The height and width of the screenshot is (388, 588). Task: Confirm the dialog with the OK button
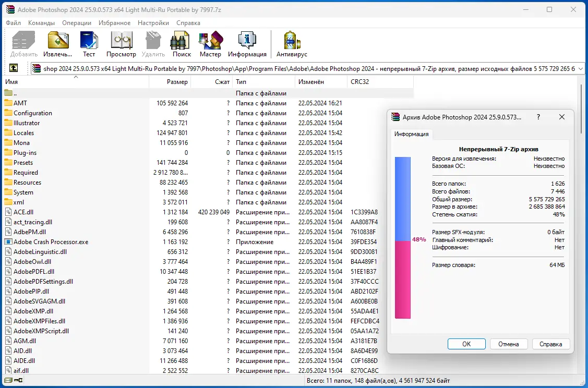(x=466, y=344)
